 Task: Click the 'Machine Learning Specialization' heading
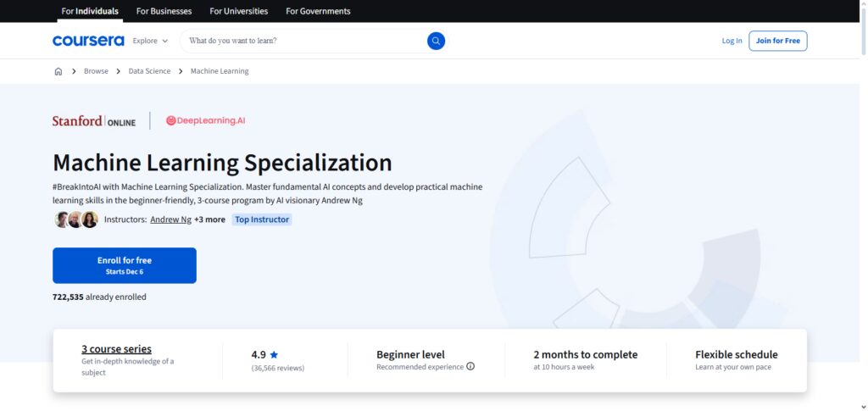pyautogui.click(x=223, y=163)
